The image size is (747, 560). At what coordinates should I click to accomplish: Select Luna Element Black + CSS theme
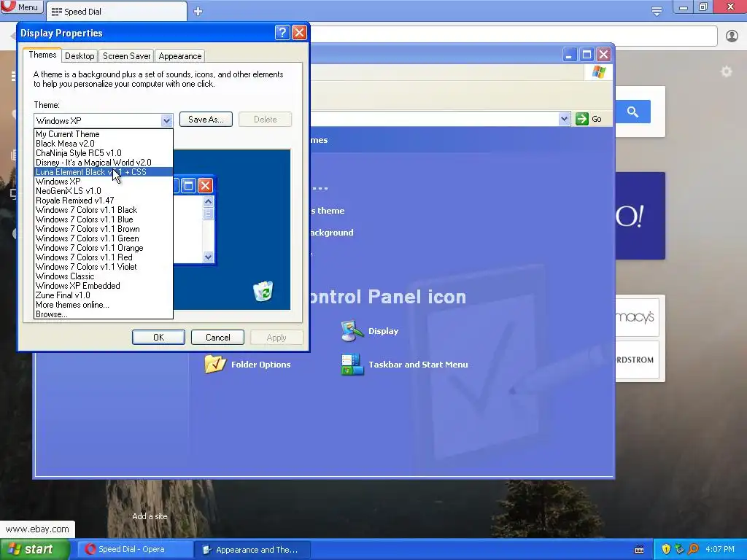[104, 172]
